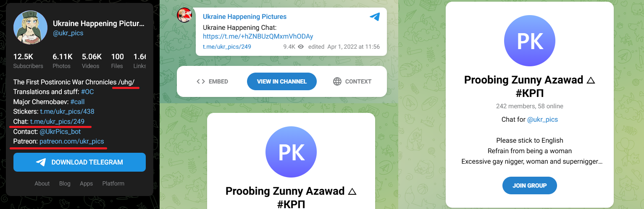Click the Telegram paper plane icon on post
644x209 pixels.
point(375,17)
